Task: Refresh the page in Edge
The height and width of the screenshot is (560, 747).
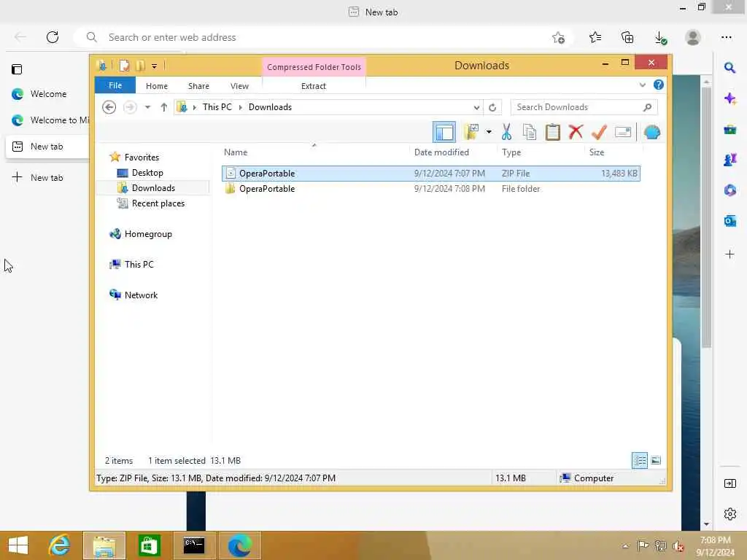Action: [x=53, y=37]
